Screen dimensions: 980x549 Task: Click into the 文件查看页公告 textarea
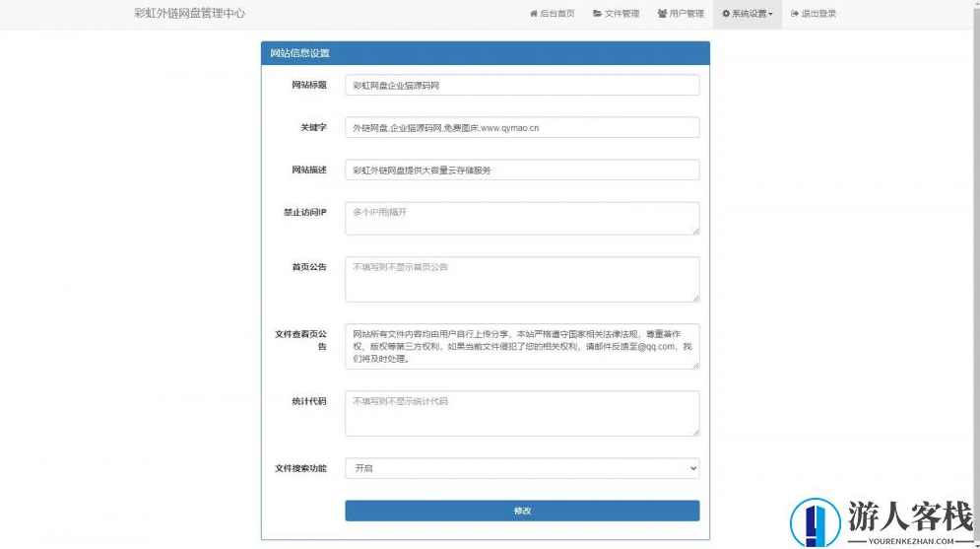522,346
